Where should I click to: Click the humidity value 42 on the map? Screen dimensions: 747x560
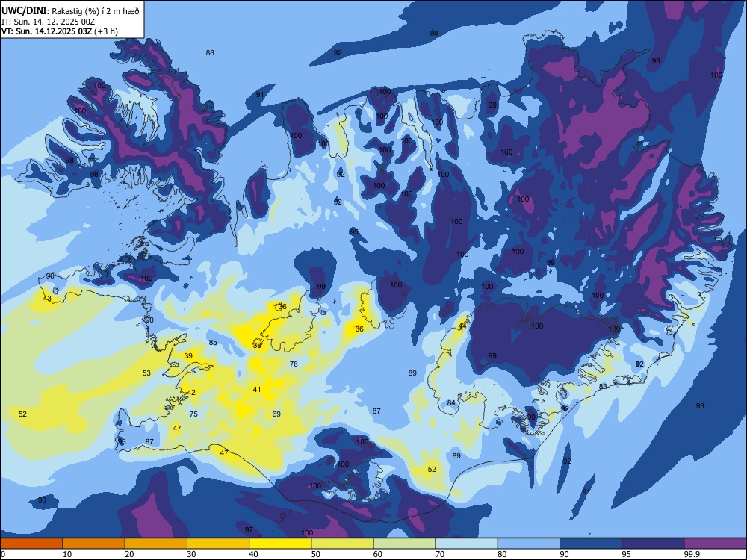pyautogui.click(x=191, y=393)
